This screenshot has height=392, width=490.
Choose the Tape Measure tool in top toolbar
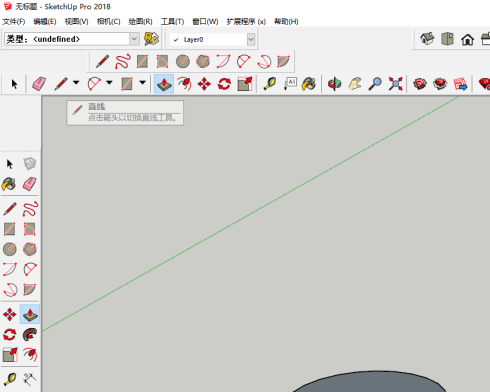[270, 84]
